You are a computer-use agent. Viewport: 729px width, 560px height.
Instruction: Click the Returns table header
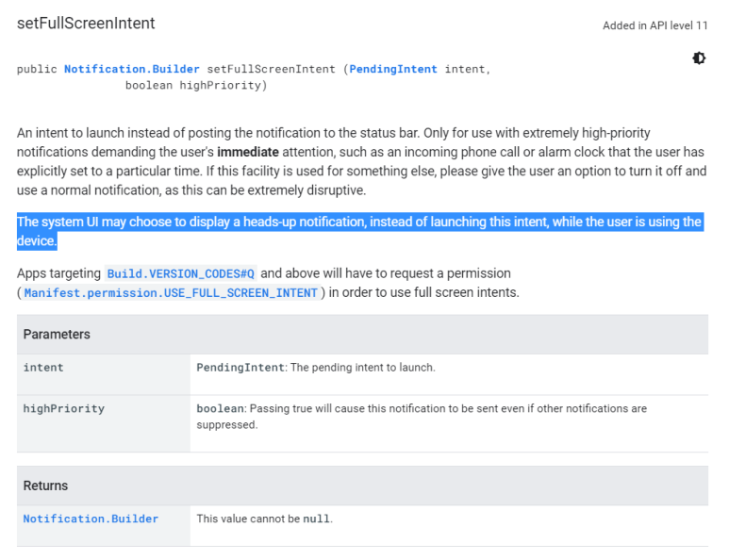click(x=45, y=486)
